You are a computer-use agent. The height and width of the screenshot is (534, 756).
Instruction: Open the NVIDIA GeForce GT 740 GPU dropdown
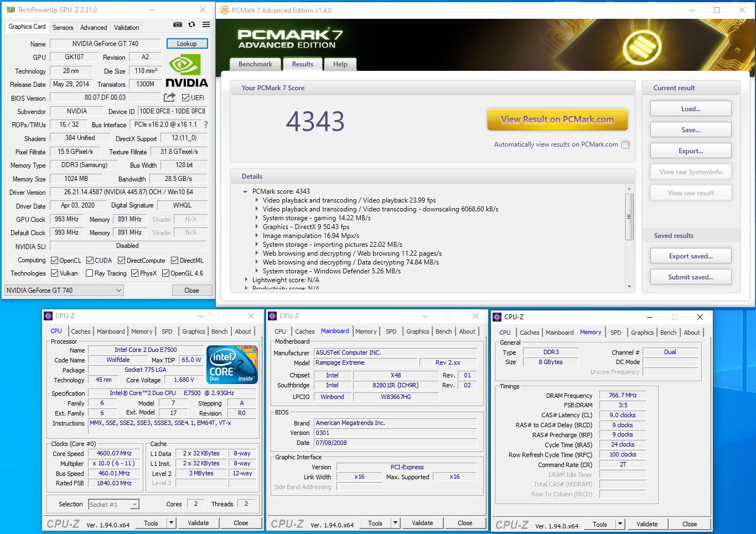tap(64, 291)
